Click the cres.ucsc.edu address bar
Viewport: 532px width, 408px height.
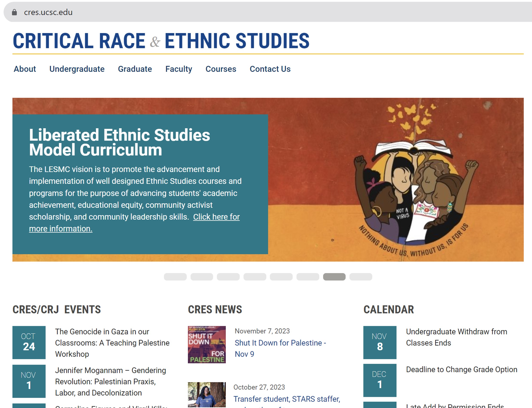coord(267,12)
